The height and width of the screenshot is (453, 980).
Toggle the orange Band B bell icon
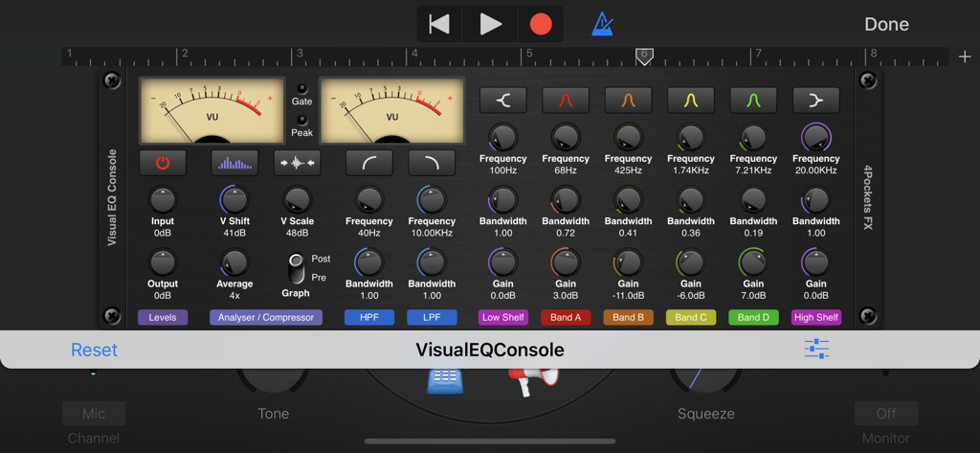628,101
